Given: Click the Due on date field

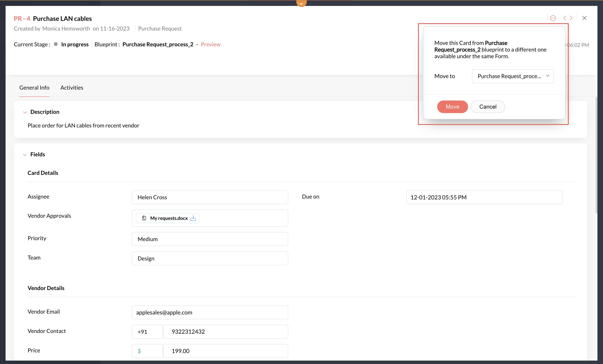Looking at the screenshot, I should 484,197.
